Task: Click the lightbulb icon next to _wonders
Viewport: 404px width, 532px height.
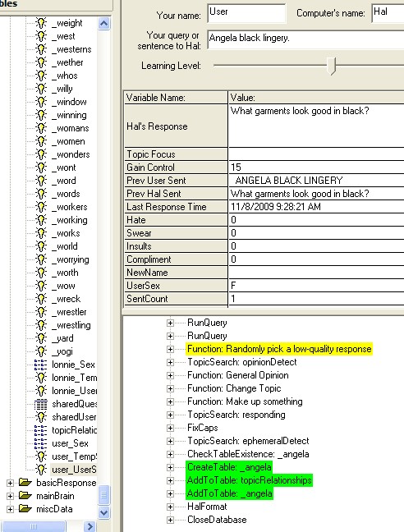Action: pos(41,154)
